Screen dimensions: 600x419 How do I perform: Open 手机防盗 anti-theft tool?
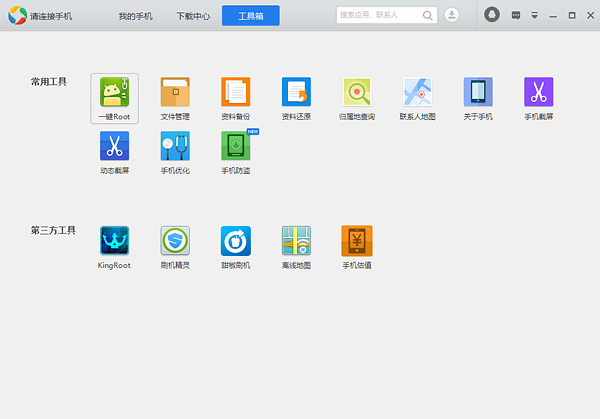(x=235, y=146)
